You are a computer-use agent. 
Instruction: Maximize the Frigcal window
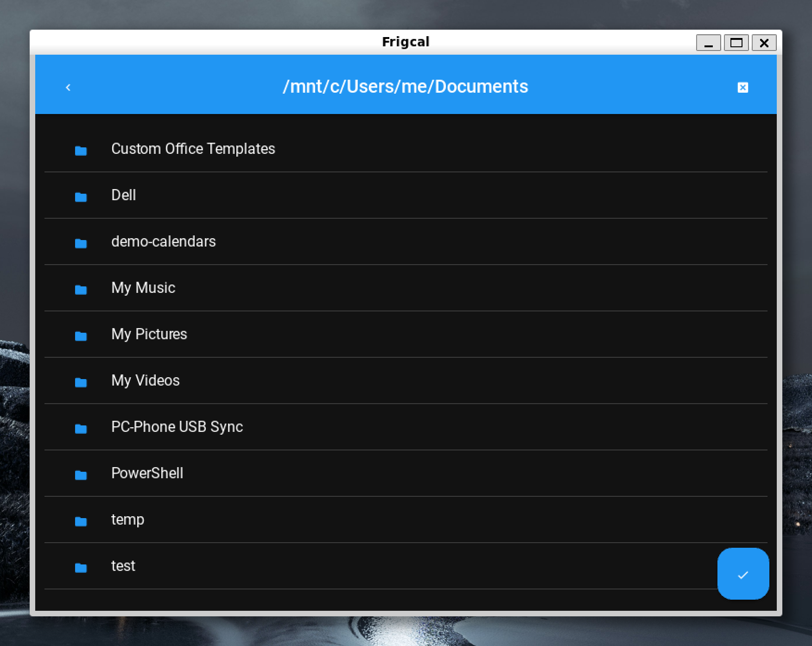(736, 43)
